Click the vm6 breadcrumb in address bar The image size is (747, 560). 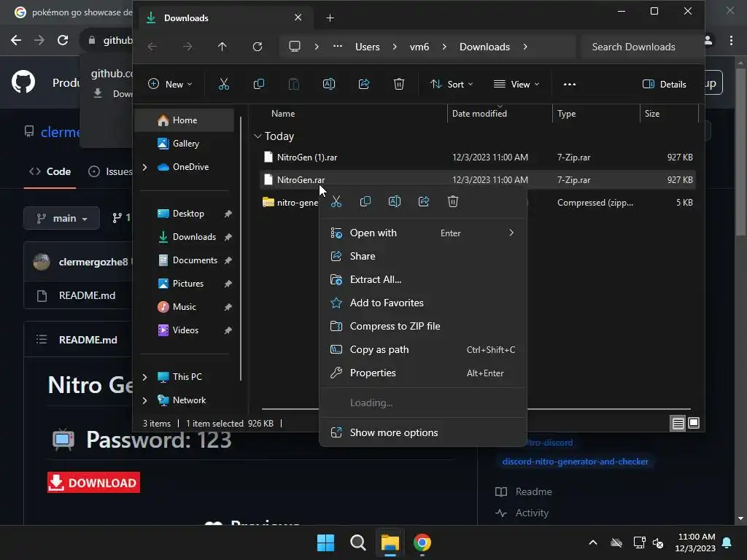(x=419, y=47)
